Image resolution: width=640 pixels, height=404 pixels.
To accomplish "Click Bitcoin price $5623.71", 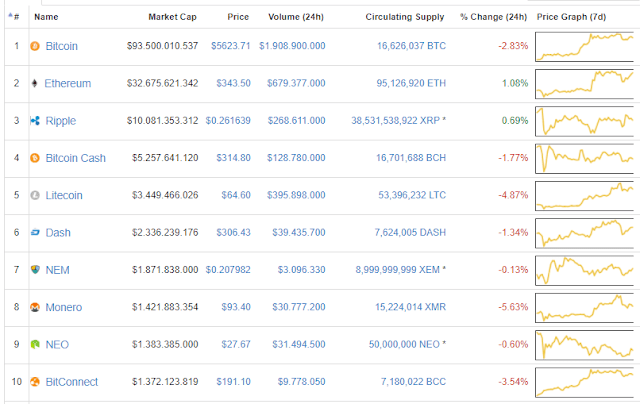I will click(231, 46).
